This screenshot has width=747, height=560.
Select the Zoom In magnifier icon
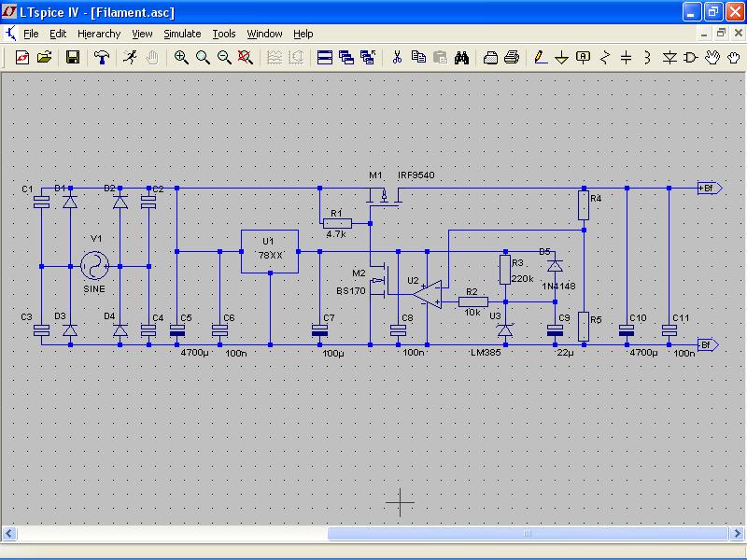point(181,58)
